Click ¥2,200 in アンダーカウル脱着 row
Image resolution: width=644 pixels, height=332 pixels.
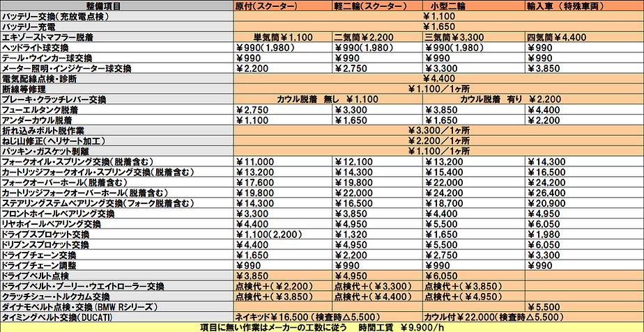(x=585, y=120)
